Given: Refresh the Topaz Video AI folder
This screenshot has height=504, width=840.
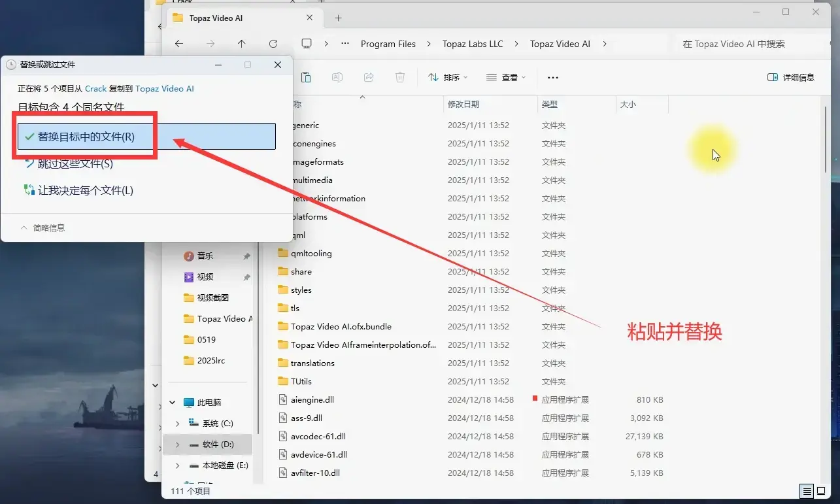Looking at the screenshot, I should [273, 44].
